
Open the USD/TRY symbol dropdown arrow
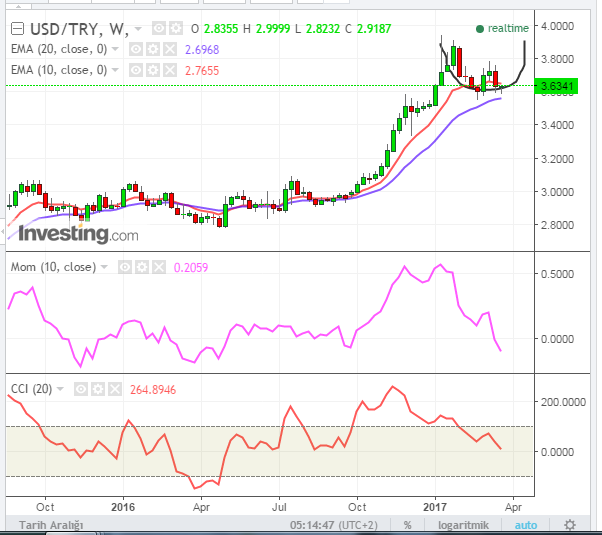pos(138,29)
